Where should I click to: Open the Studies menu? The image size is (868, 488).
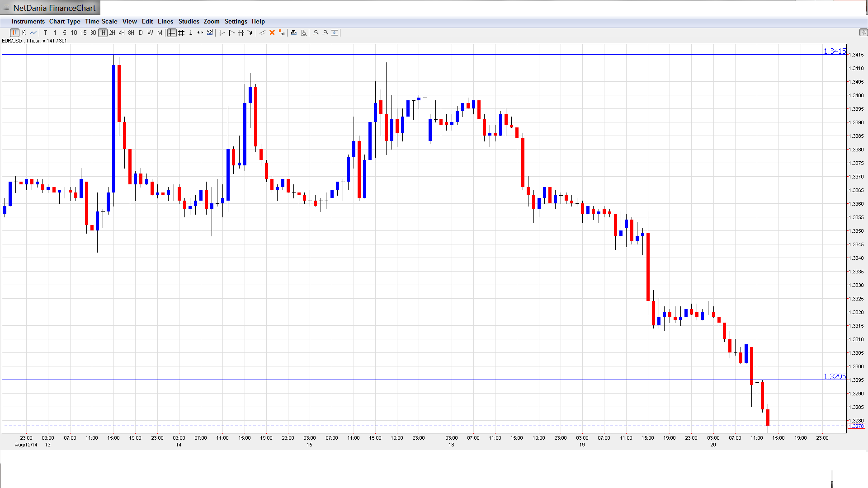[x=189, y=21]
